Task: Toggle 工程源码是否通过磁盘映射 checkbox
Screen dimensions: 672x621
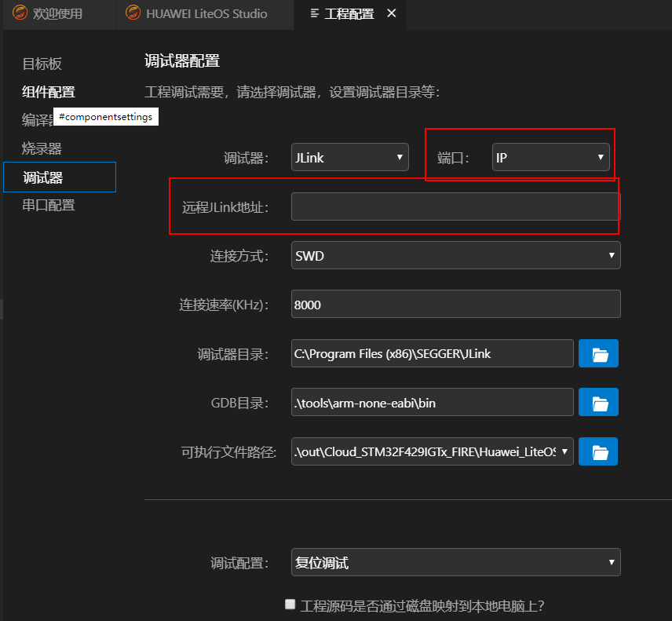Action: pyautogui.click(x=290, y=605)
